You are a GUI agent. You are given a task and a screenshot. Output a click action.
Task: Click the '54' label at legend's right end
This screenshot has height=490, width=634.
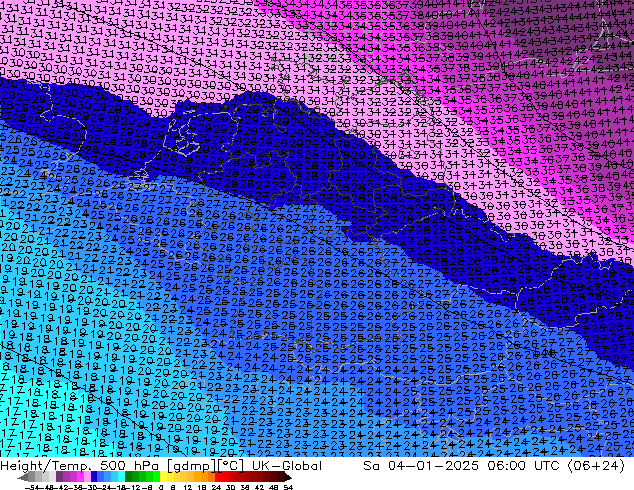[288, 487]
